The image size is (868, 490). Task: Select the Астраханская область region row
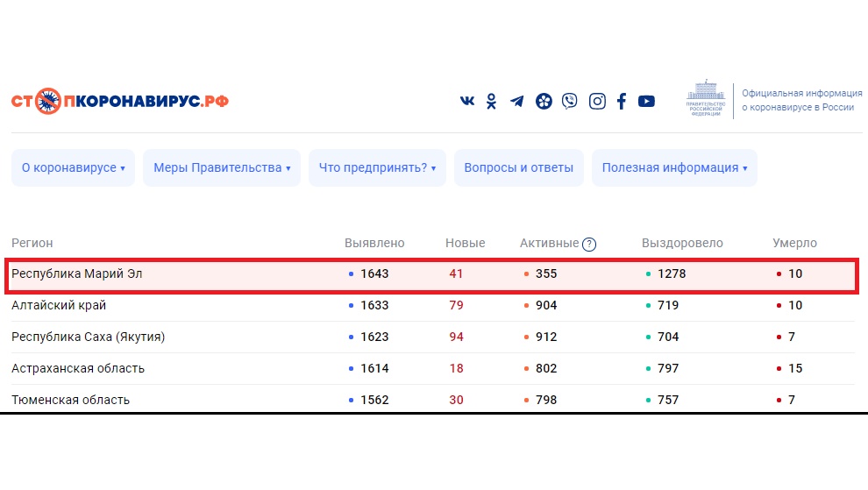(78, 368)
